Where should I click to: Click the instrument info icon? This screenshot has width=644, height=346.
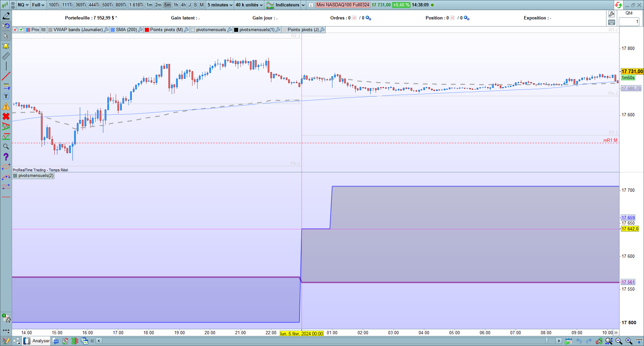pos(311,5)
